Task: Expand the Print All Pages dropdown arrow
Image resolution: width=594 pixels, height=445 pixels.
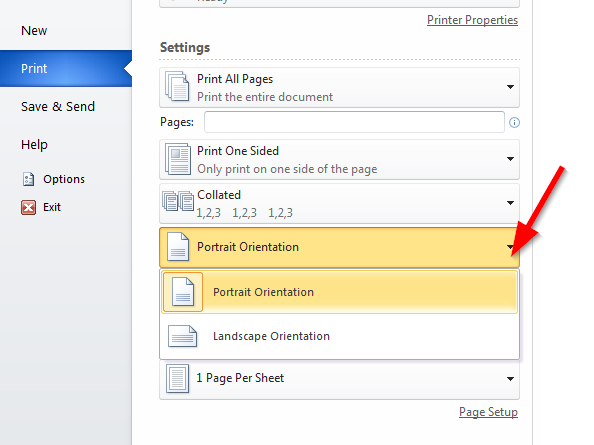Action: click(x=510, y=87)
